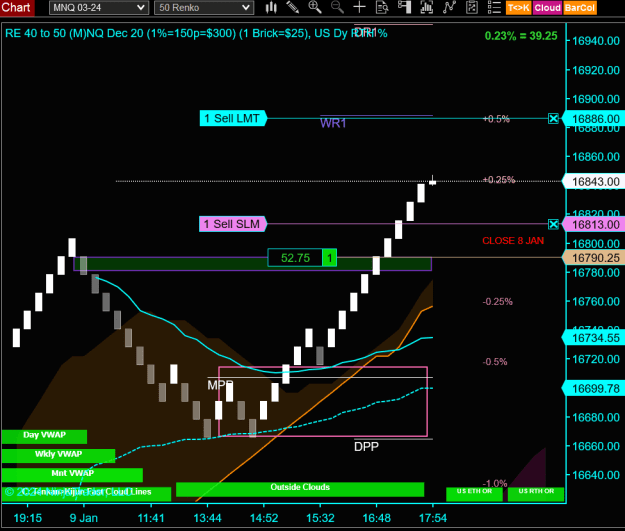Click the -0.5% level label
This screenshot has width=625, height=531.
[x=495, y=362]
